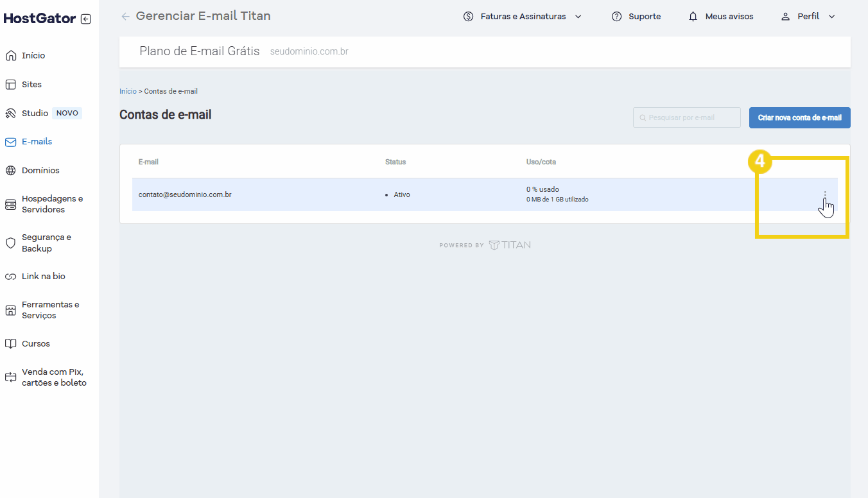Click Criar nova conta de e-mail
The width and height of the screenshot is (868, 498).
point(799,117)
